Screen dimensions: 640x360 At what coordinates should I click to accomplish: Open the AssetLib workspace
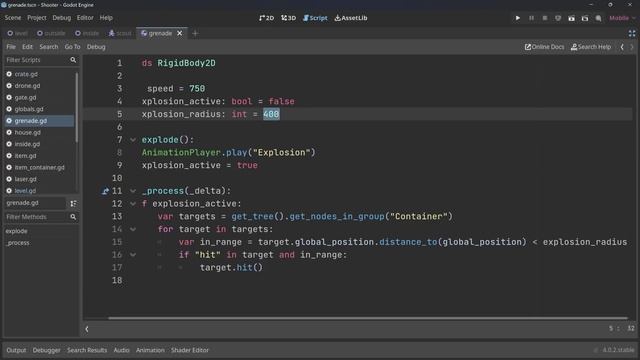click(x=351, y=18)
